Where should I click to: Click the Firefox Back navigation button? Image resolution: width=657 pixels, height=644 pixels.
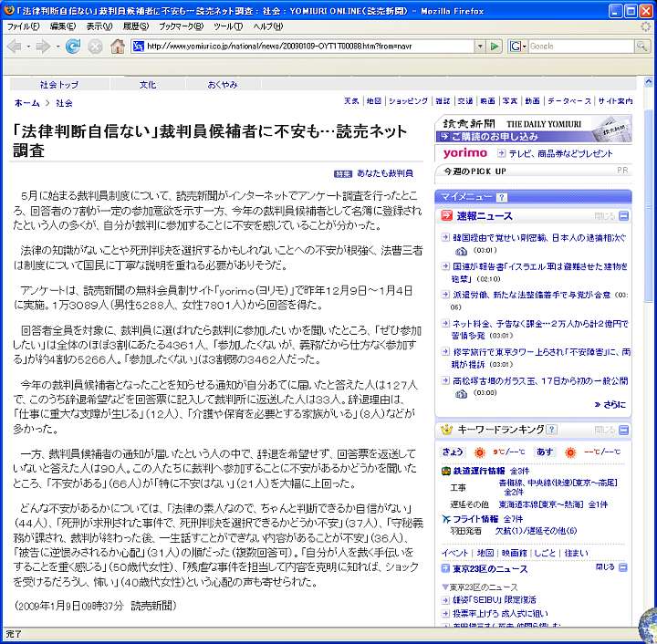click(x=15, y=46)
